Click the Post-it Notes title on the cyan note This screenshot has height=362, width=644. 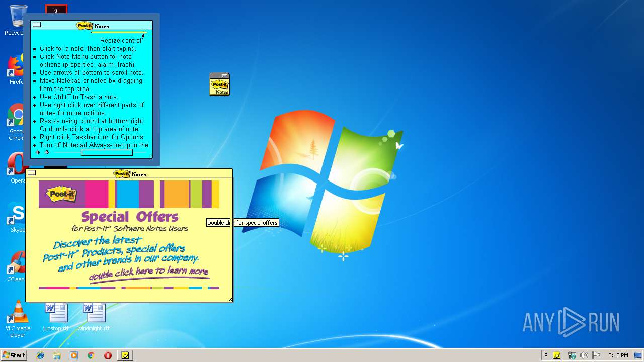coord(93,26)
